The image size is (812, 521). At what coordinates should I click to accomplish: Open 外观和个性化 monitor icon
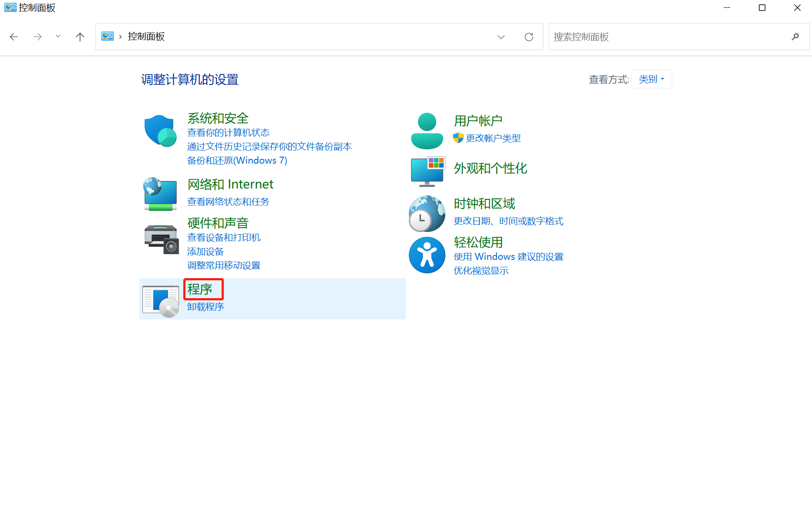(428, 171)
